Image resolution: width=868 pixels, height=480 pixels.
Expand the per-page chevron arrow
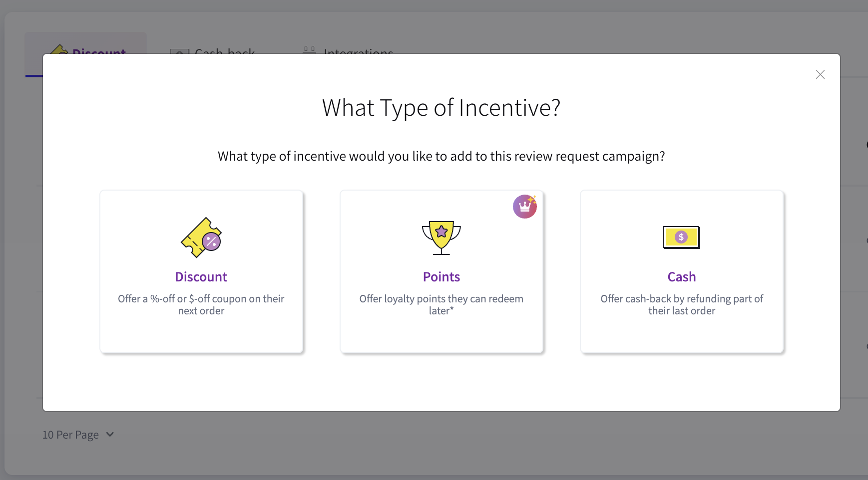(110, 435)
